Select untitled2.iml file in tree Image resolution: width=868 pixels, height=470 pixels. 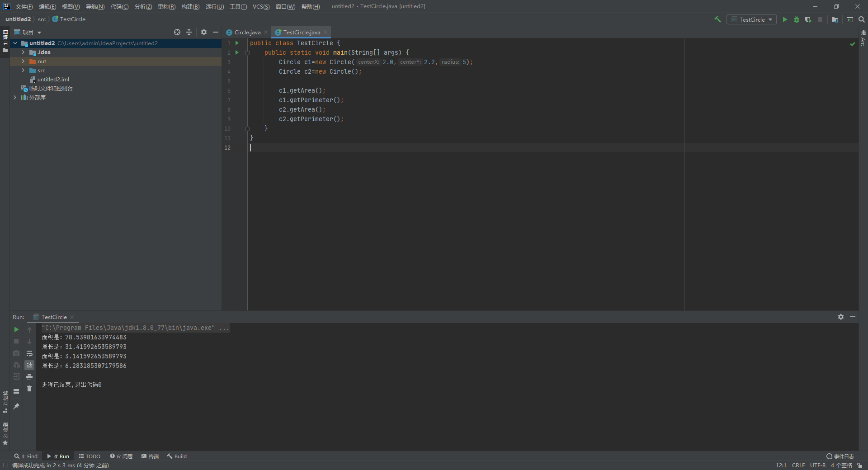(53, 80)
